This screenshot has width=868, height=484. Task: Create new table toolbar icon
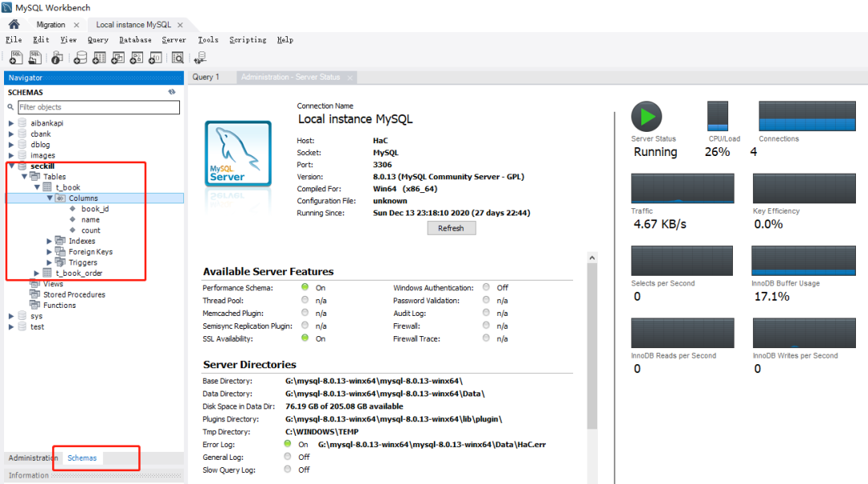99,58
